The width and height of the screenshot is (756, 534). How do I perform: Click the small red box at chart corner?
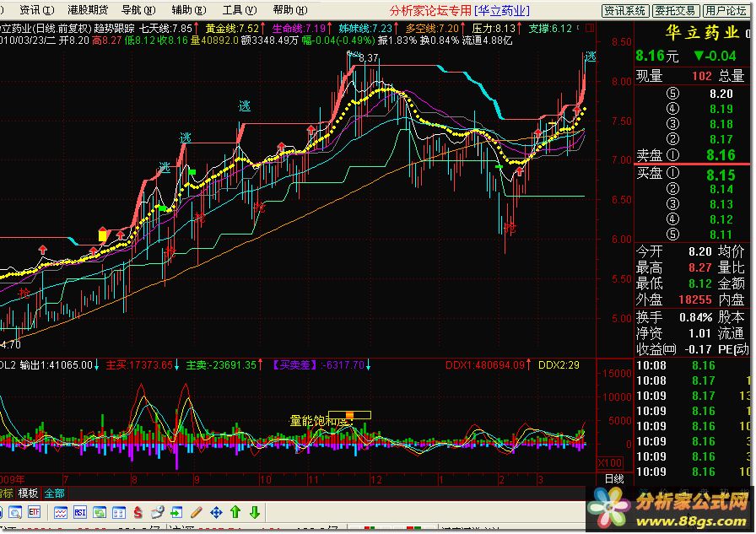tap(590, 29)
